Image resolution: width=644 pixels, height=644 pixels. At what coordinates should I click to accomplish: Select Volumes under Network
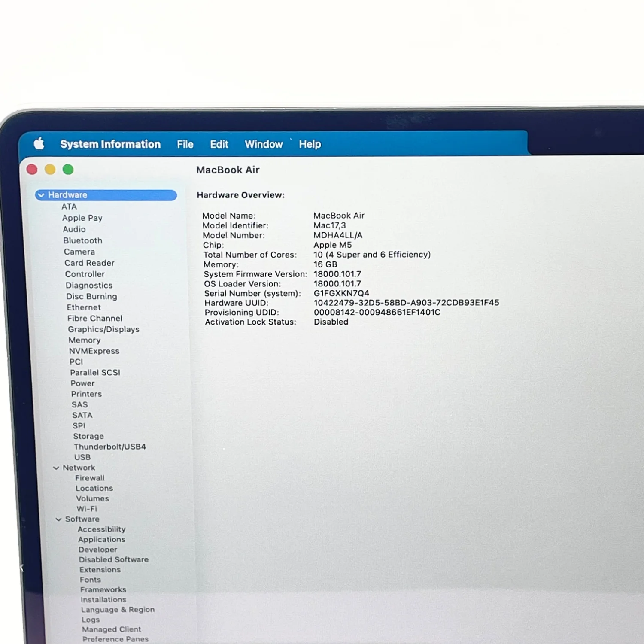coord(93,498)
